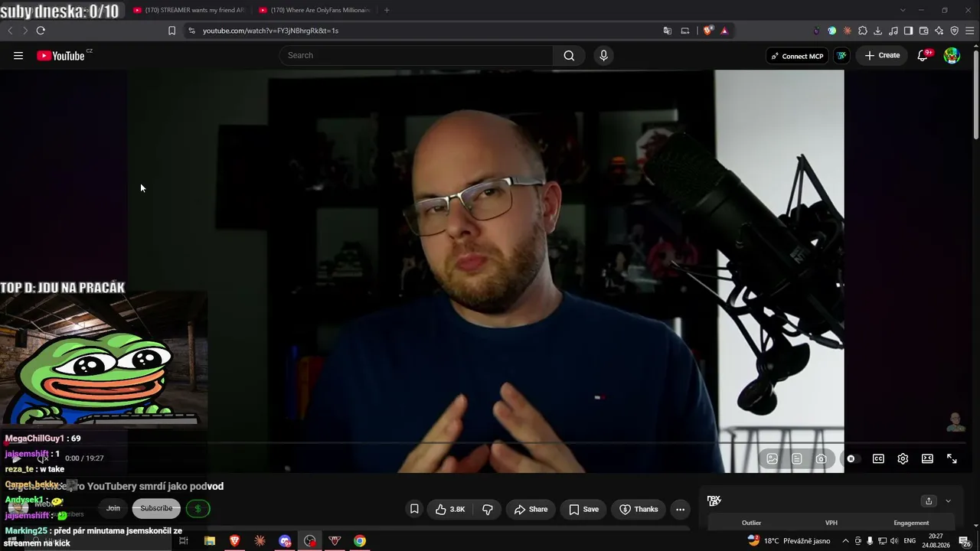Toggle the browser sidebar panel icon
980x551 pixels.
click(908, 31)
